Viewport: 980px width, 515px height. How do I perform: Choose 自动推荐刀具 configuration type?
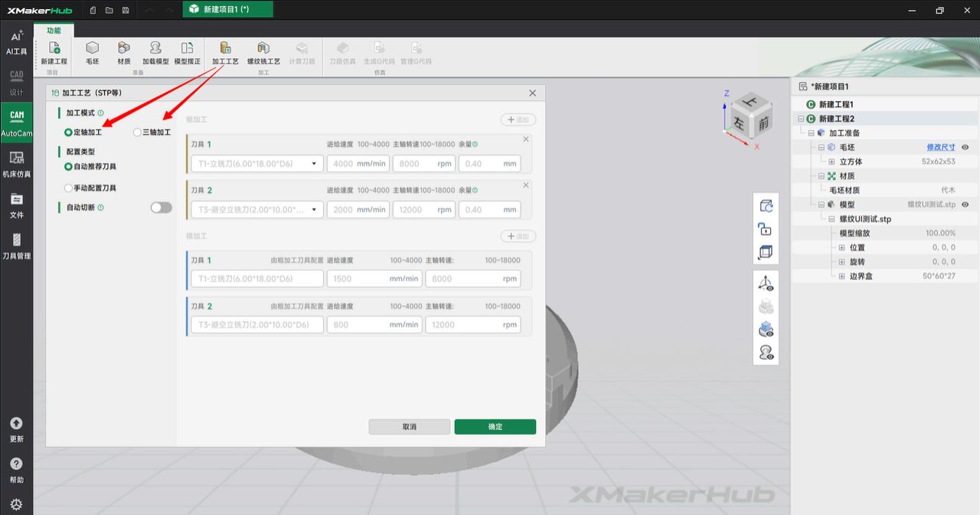[x=90, y=166]
